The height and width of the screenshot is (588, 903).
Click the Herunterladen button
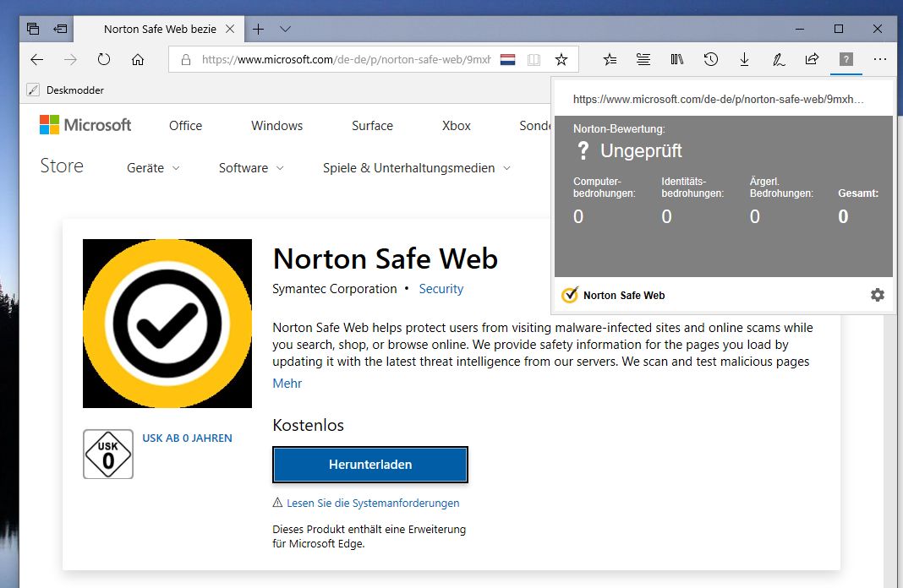[370, 465]
